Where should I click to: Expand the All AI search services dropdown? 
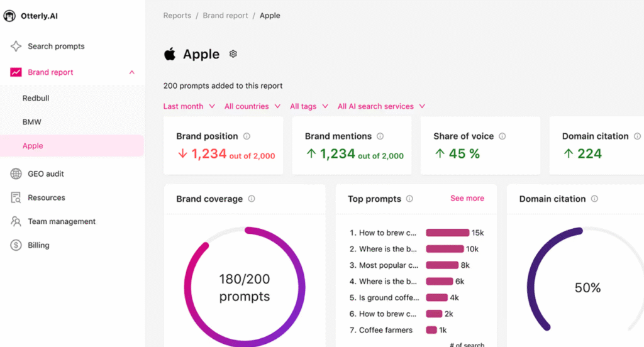tap(381, 107)
